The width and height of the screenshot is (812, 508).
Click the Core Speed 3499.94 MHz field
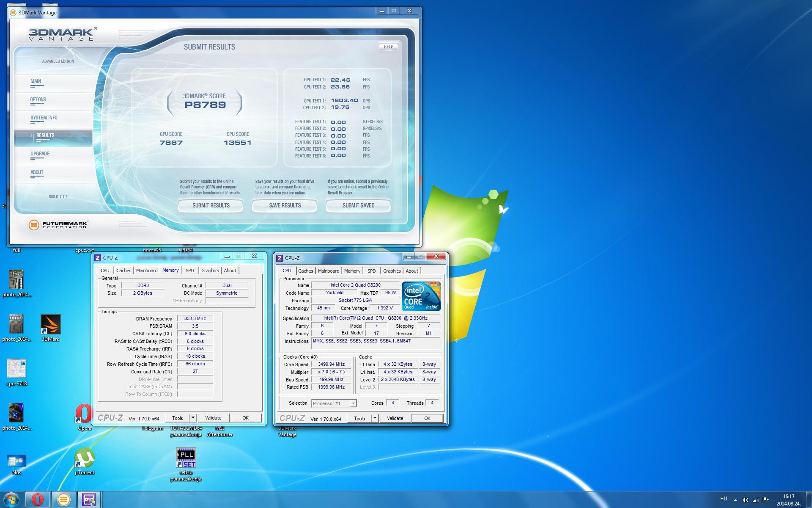(331, 364)
